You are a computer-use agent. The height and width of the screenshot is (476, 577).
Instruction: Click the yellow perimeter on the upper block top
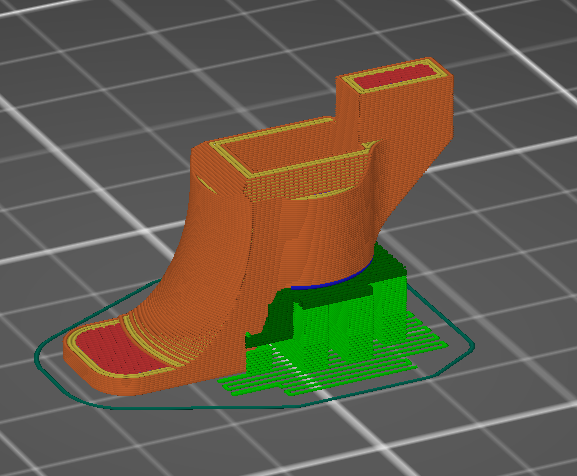tap(396, 76)
